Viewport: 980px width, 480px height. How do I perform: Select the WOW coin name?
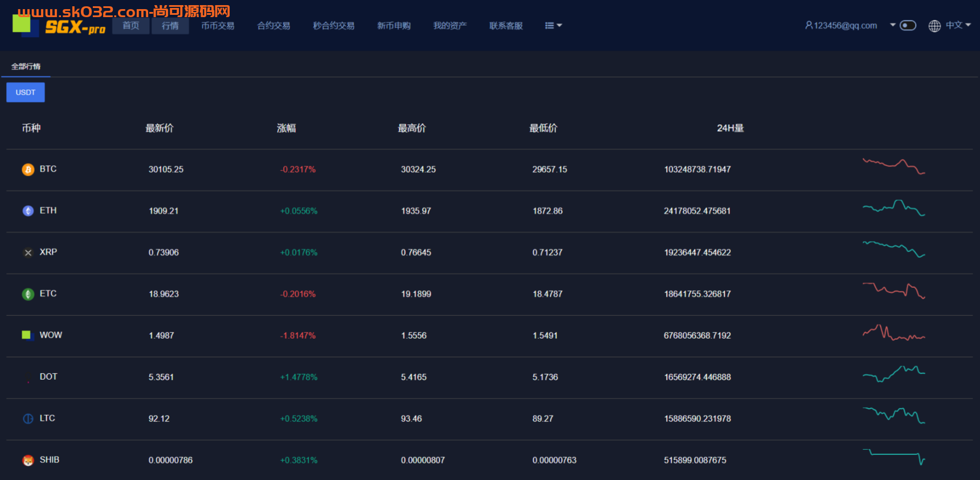(x=51, y=335)
